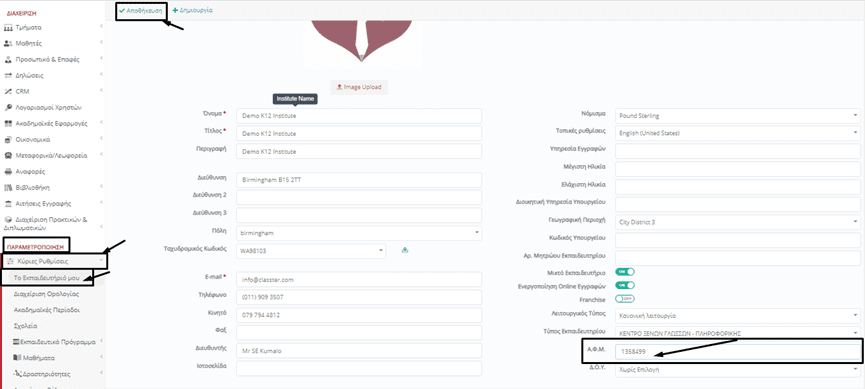Click the Μεταφορικά/Λεωφορεία bus icon
The width and height of the screenshot is (865, 389).
[8, 156]
